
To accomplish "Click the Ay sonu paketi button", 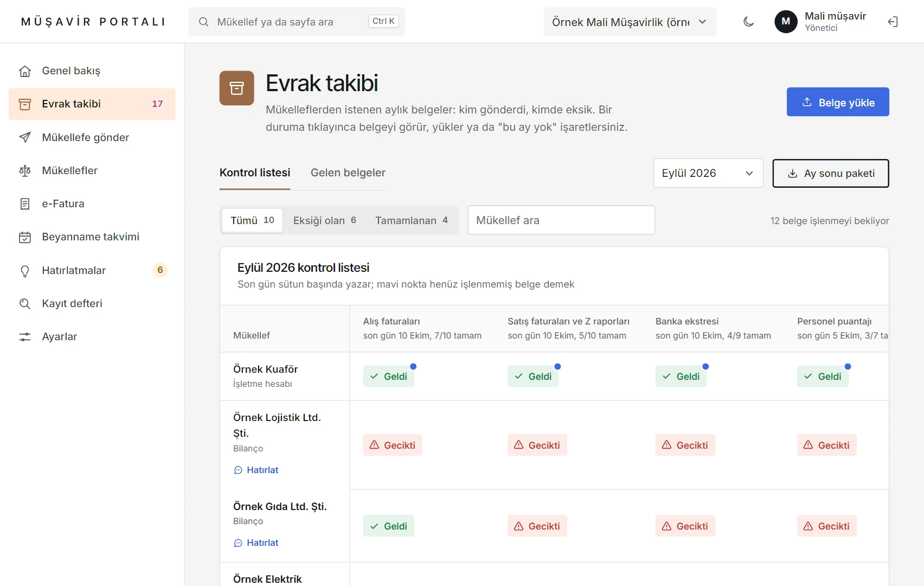I will click(x=831, y=174).
